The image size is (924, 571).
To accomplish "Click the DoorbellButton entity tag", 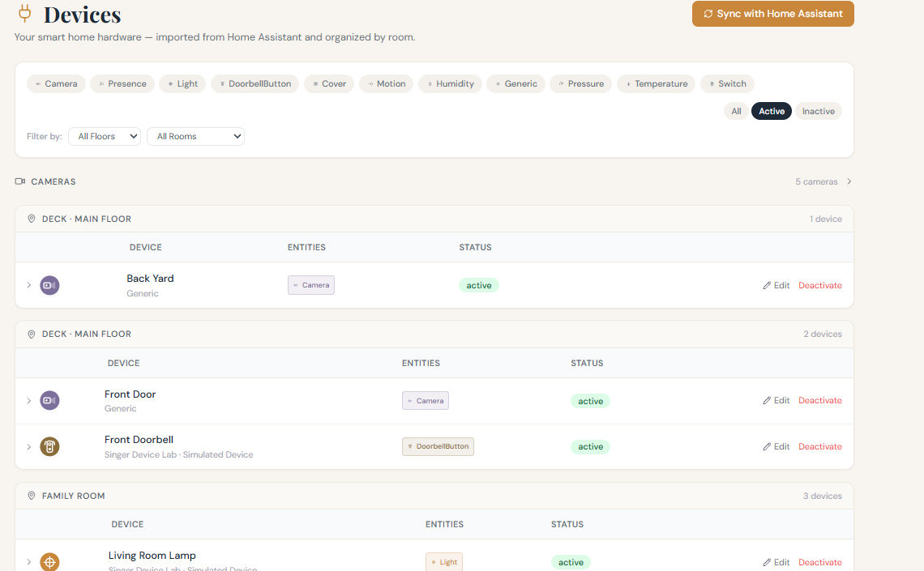I will tap(438, 446).
